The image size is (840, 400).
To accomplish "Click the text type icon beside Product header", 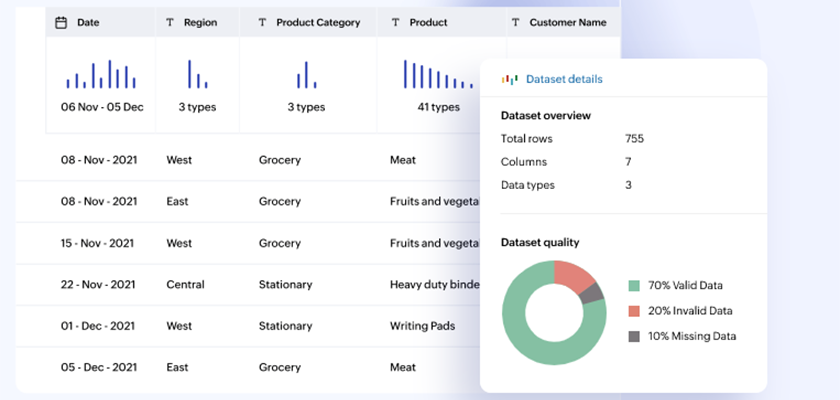I will 395,22.
